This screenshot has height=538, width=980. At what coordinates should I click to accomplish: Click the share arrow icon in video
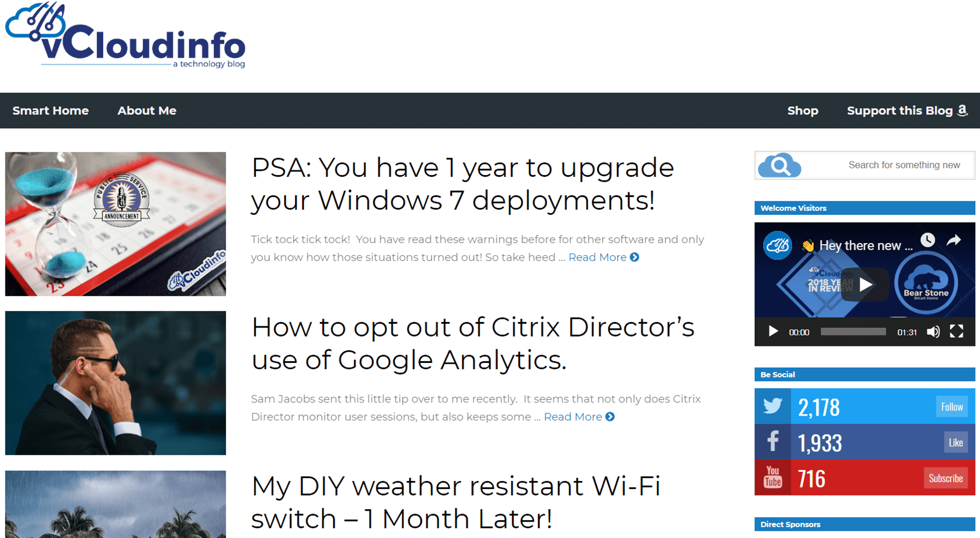pyautogui.click(x=954, y=240)
